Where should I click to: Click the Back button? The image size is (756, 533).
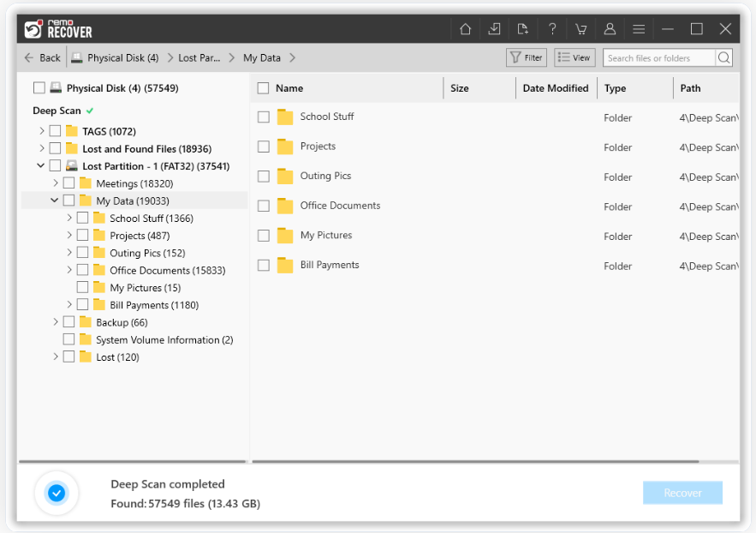(x=41, y=57)
